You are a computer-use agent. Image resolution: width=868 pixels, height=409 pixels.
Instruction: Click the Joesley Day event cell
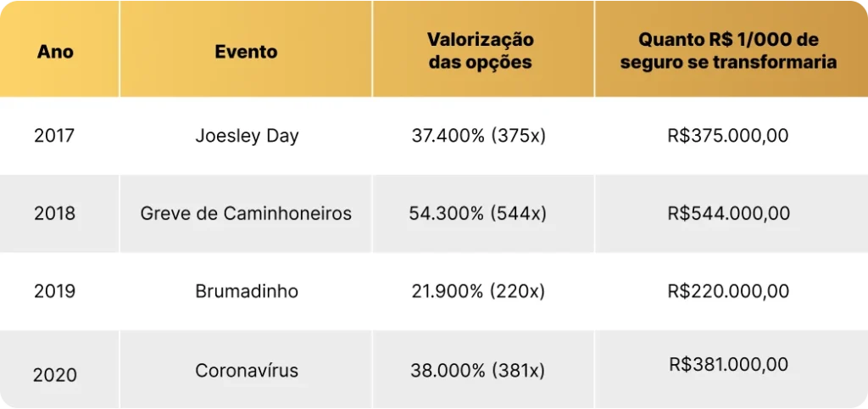coord(247,137)
